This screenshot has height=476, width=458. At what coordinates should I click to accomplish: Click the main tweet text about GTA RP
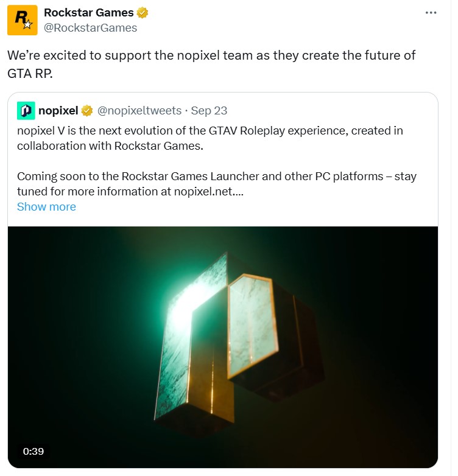pyautogui.click(x=210, y=63)
